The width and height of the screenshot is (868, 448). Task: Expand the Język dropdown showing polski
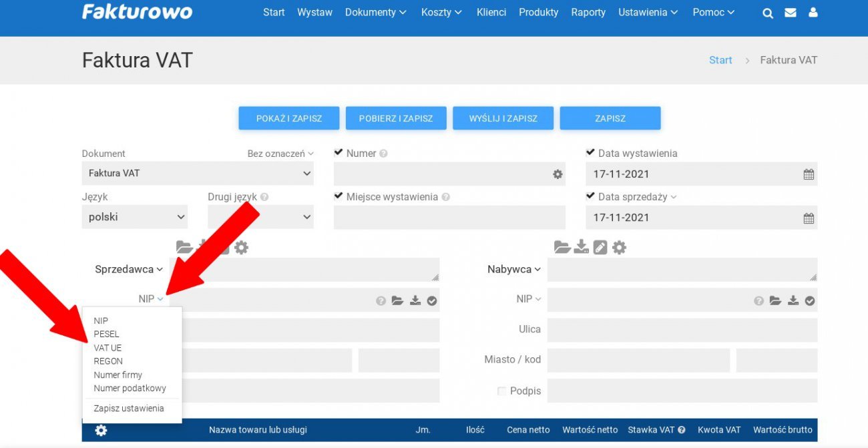[x=134, y=217]
